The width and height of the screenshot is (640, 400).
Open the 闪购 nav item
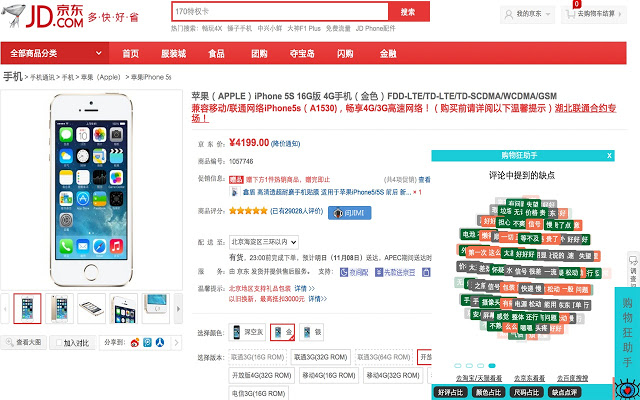[x=345, y=53]
